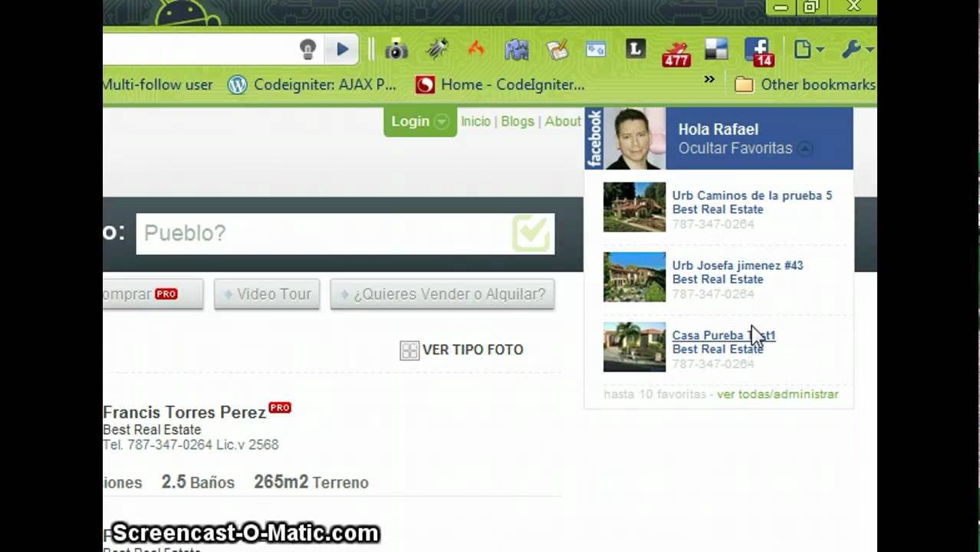Viewport: 980px width, 552px height.
Task: Click the Pueblo? search field
Action: click(x=345, y=233)
